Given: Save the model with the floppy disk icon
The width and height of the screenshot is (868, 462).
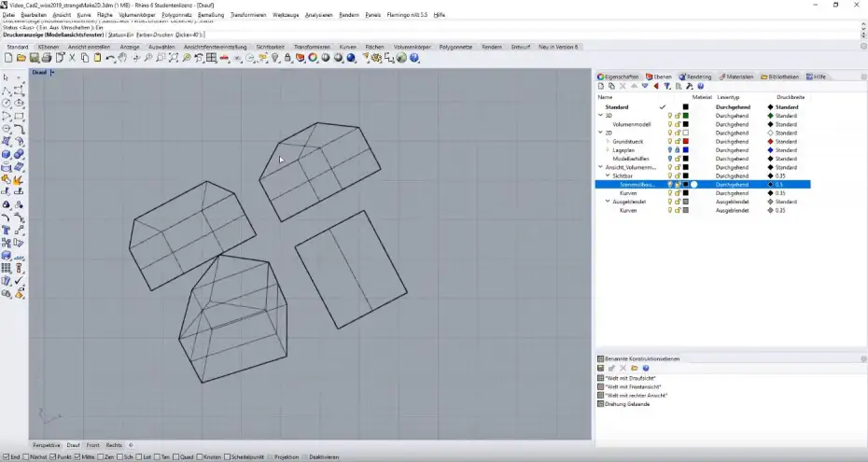Looking at the screenshot, I should tap(34, 58).
